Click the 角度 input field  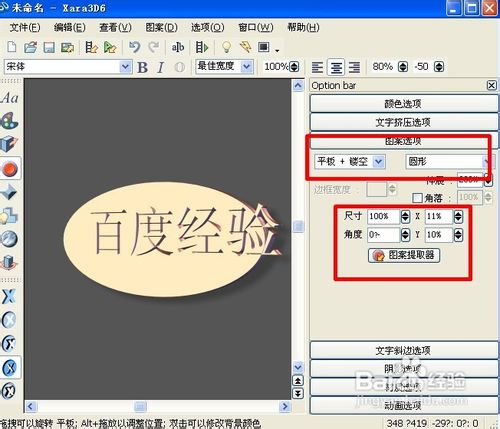[x=384, y=235]
